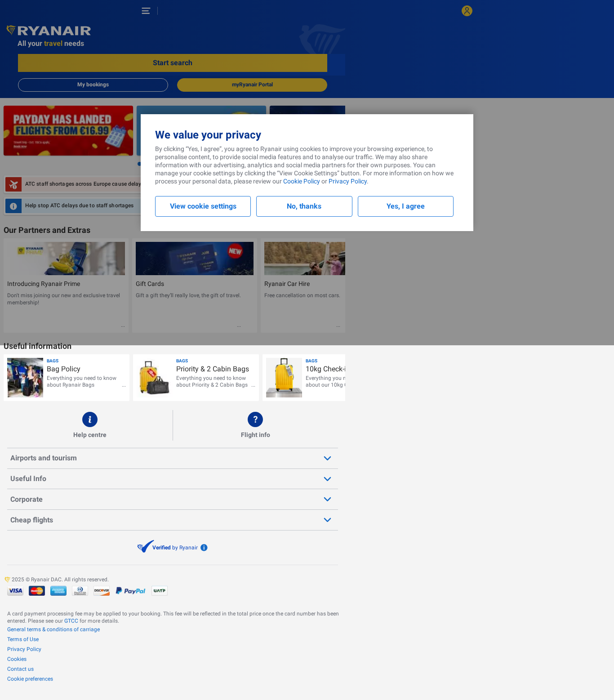Open the Priority & 2 Cabin Bags thumbnail
Screen dimensions: 614x700
(x=155, y=378)
